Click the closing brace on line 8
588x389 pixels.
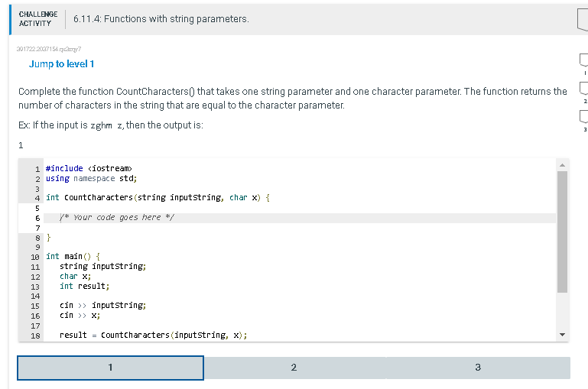click(x=48, y=238)
